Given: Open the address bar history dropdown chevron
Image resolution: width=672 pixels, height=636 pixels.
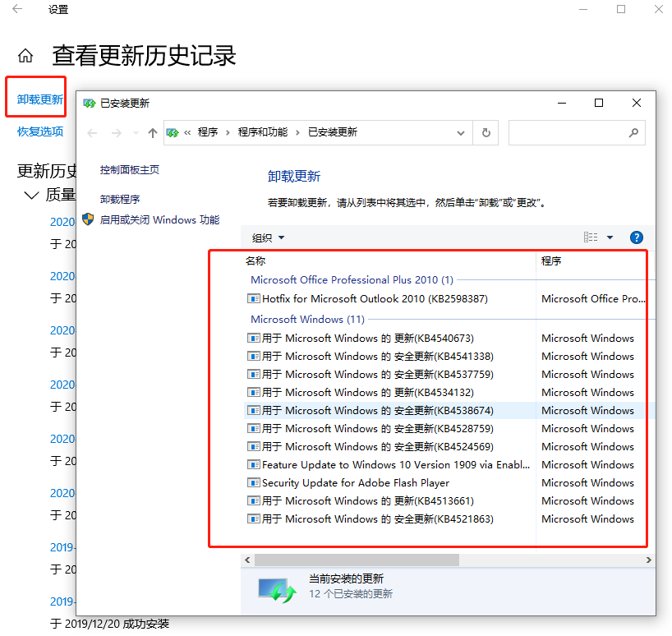Looking at the screenshot, I should pyautogui.click(x=461, y=133).
